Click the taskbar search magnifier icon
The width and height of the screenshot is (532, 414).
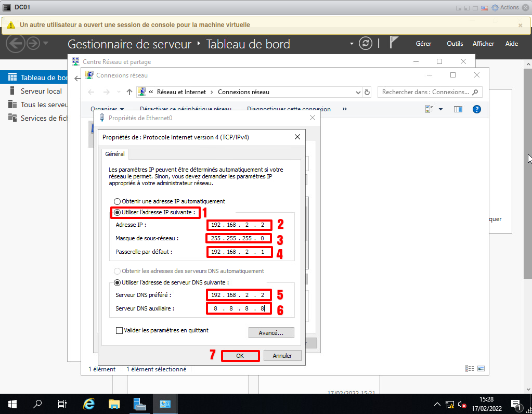click(x=37, y=404)
